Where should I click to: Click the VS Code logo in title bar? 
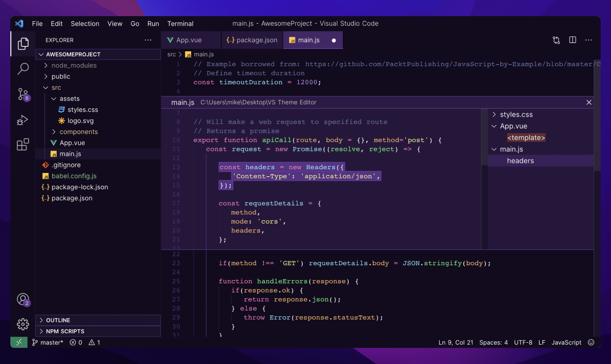(x=19, y=24)
